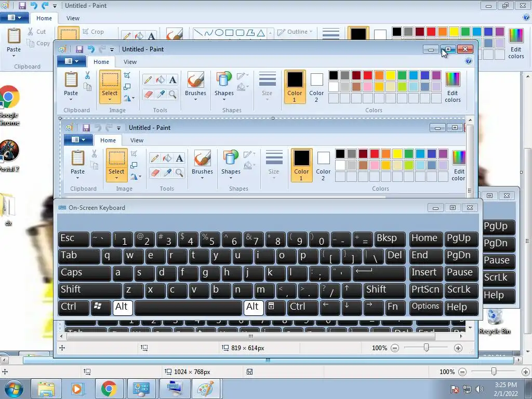Expand Select dropdown arrow in front Paint
532x399 pixels.
click(110, 99)
